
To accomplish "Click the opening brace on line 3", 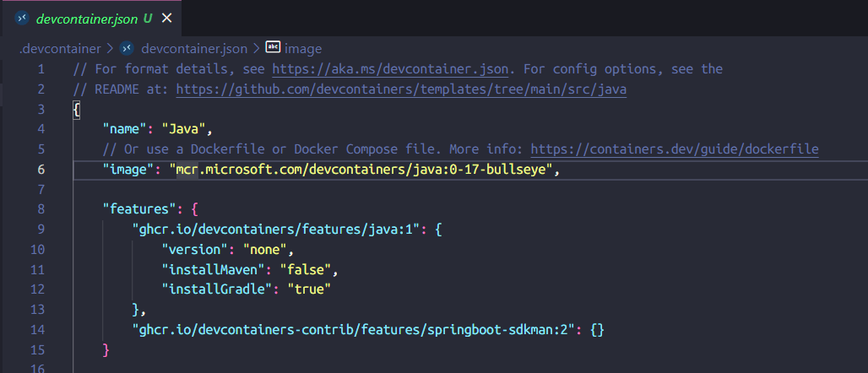I will click(77, 109).
